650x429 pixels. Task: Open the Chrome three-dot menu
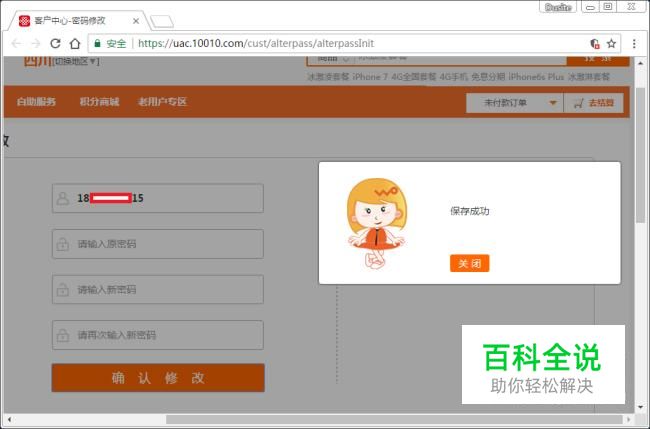[x=634, y=44]
